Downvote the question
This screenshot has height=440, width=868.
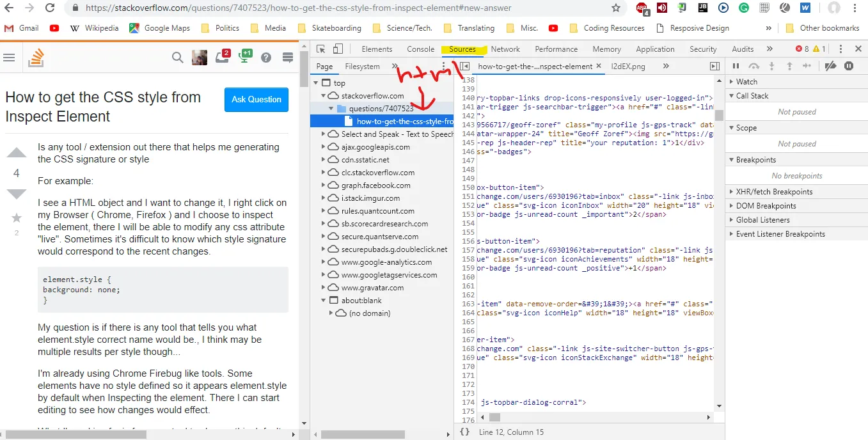tap(17, 194)
